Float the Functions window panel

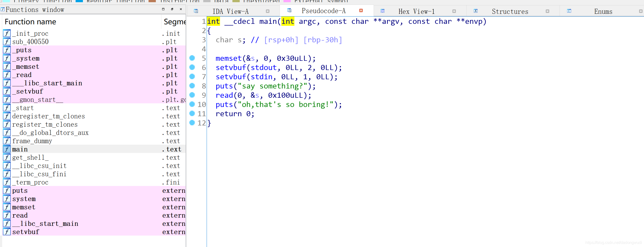[172, 9]
